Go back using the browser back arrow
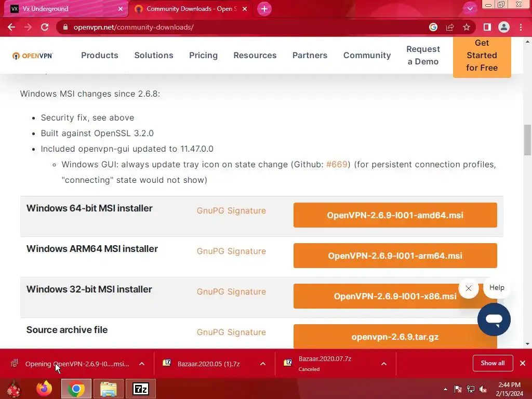This screenshot has width=532, height=399. coord(11,27)
